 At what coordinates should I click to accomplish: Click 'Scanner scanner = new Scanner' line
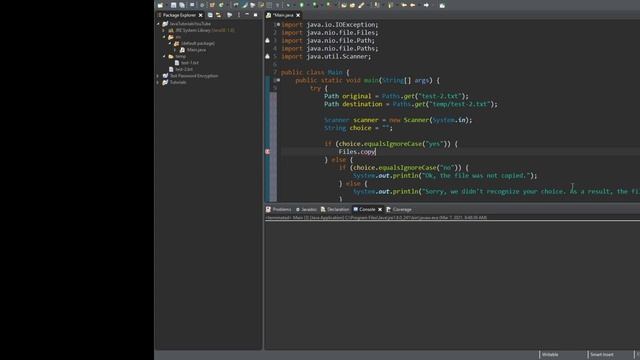398,120
